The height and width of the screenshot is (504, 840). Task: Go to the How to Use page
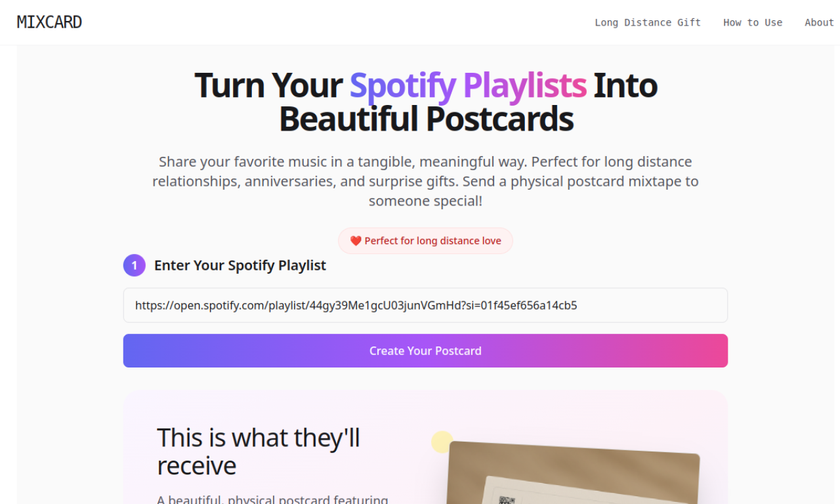753,22
